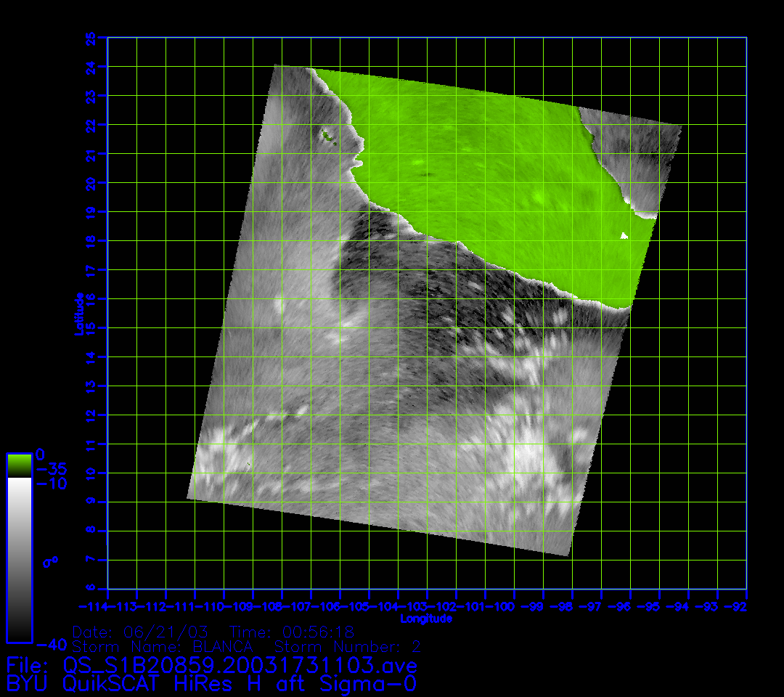Viewport: 784px width, 697px height.
Task: Click the sigma-naught symbol beside the color bar
Action: pos(49,561)
